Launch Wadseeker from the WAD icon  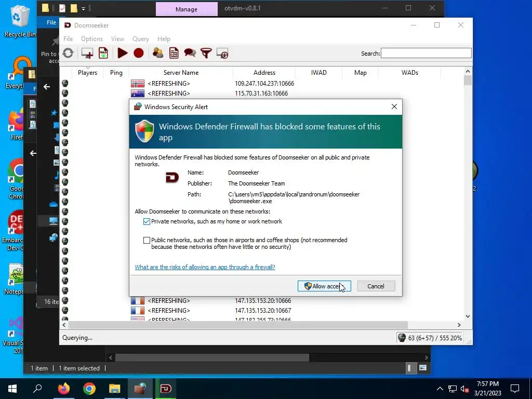pyautogui.click(x=103, y=54)
